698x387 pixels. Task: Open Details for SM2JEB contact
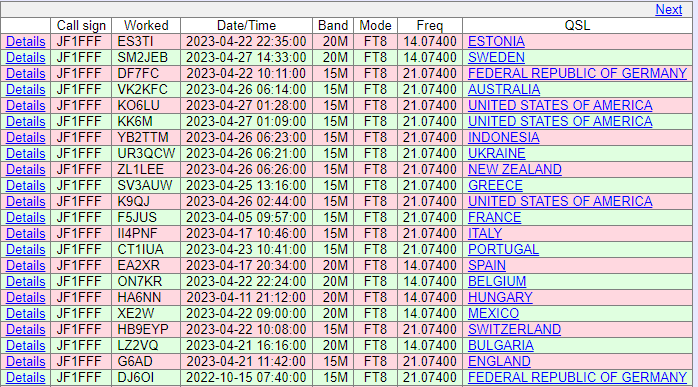pos(25,57)
